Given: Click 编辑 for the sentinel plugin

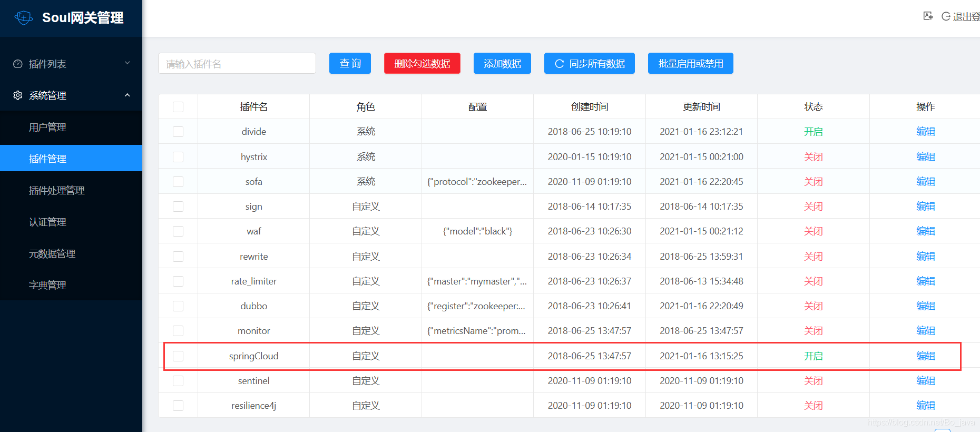Looking at the screenshot, I should pos(926,381).
